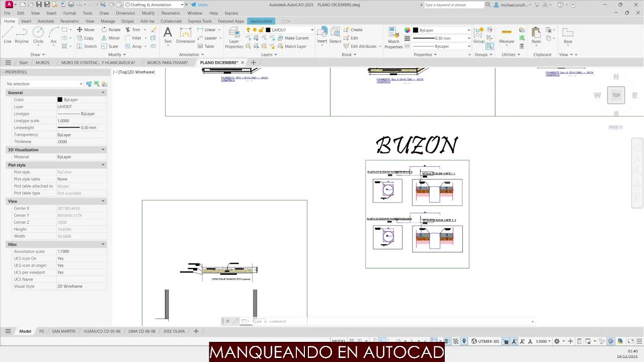The width and height of the screenshot is (644, 362).
Task: Activate the Mirror command
Action: pyautogui.click(x=111, y=38)
